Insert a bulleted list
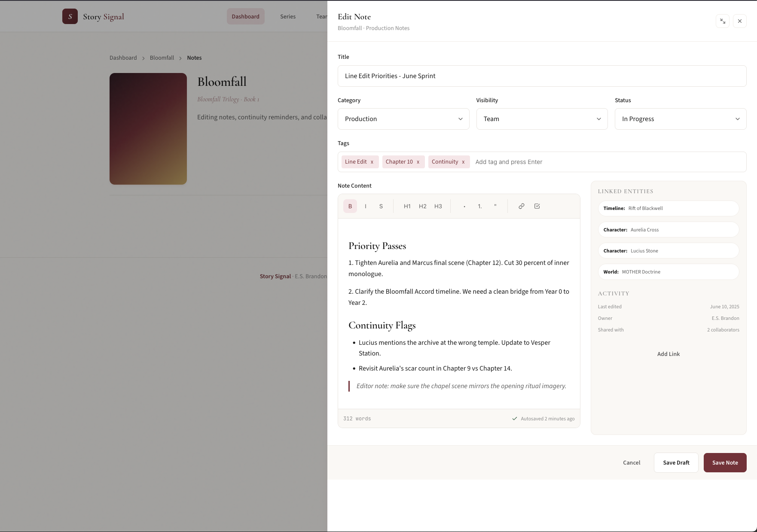 464,207
